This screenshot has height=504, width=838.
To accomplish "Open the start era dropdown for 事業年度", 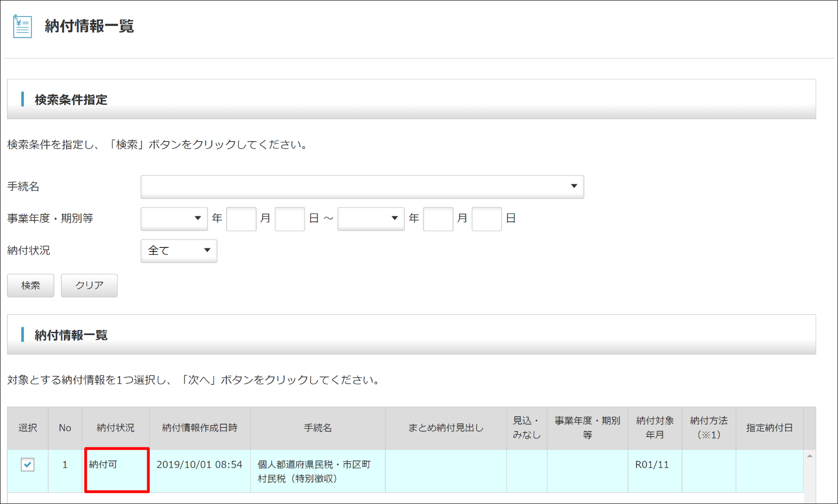I will point(174,219).
